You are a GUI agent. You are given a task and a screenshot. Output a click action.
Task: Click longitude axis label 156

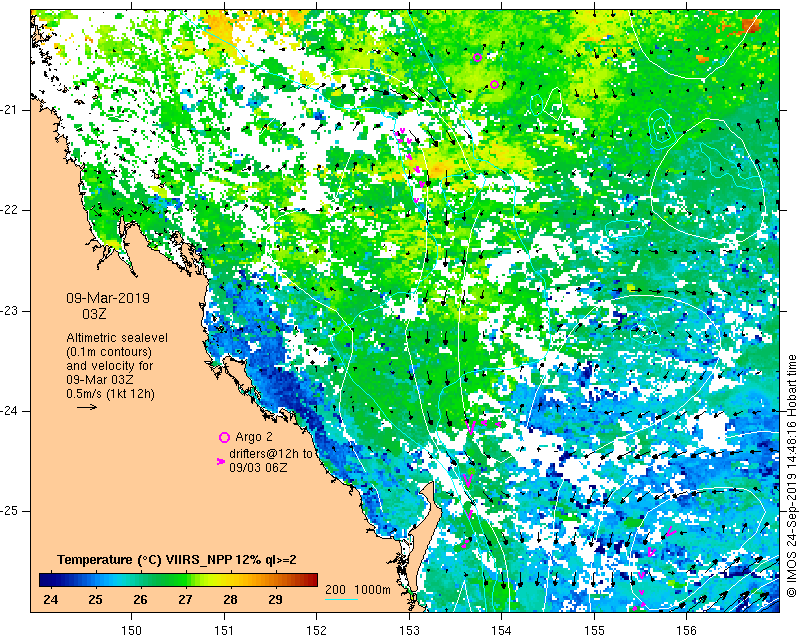687,630
